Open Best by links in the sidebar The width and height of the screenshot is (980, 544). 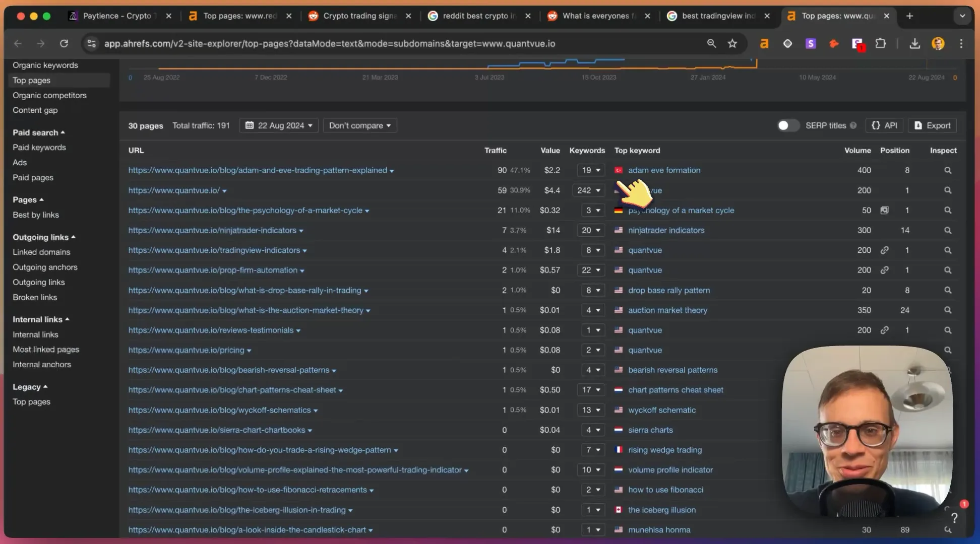click(x=36, y=215)
